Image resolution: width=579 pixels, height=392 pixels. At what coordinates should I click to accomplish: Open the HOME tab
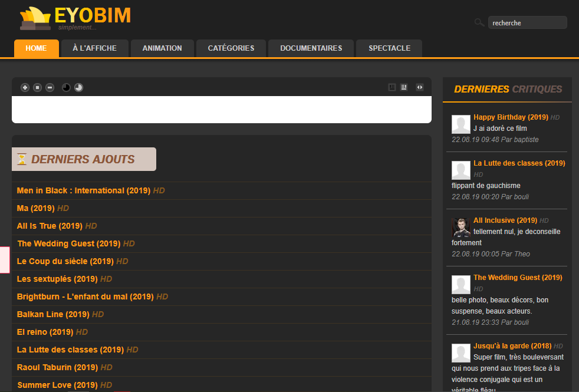click(x=36, y=48)
